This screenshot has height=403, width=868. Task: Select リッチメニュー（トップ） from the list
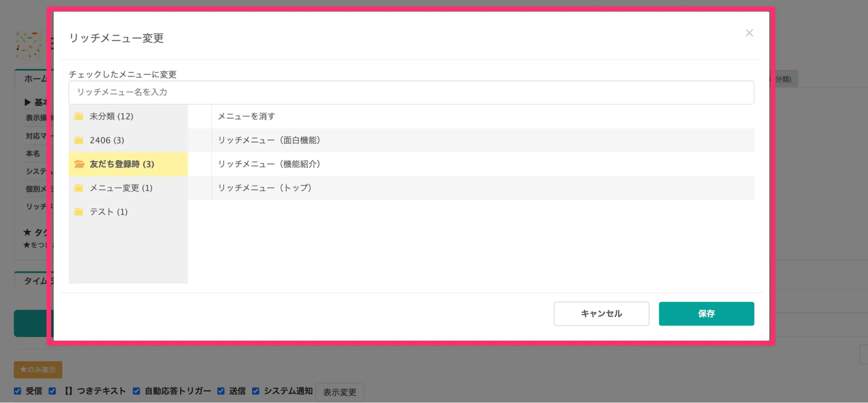[x=265, y=188]
